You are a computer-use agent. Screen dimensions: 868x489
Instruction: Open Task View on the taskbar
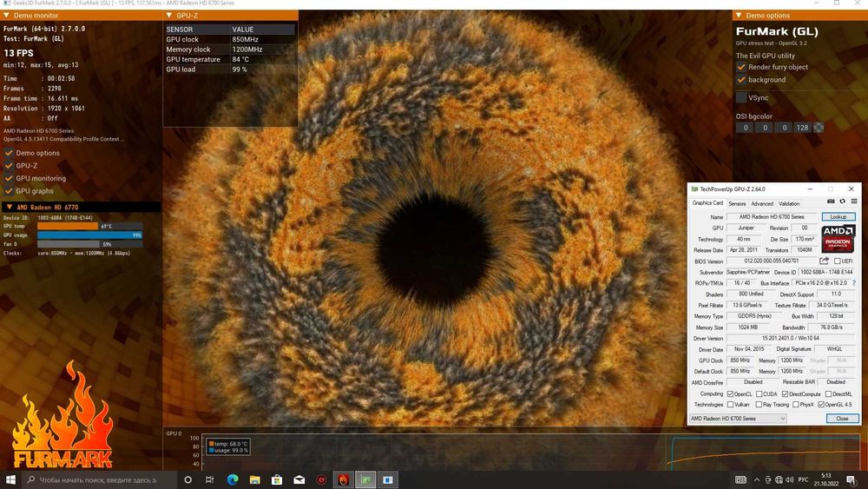click(210, 479)
